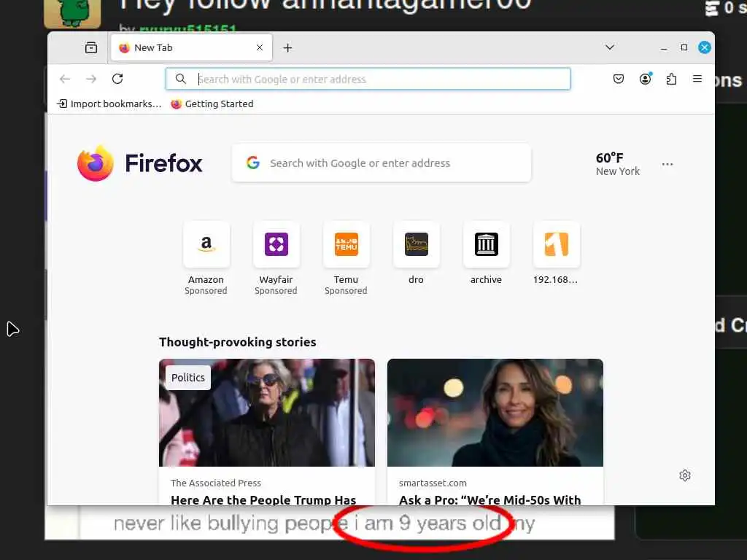747x560 pixels.
Task: Click Import bookmarks in the bookmarks toolbar
Action: (109, 104)
